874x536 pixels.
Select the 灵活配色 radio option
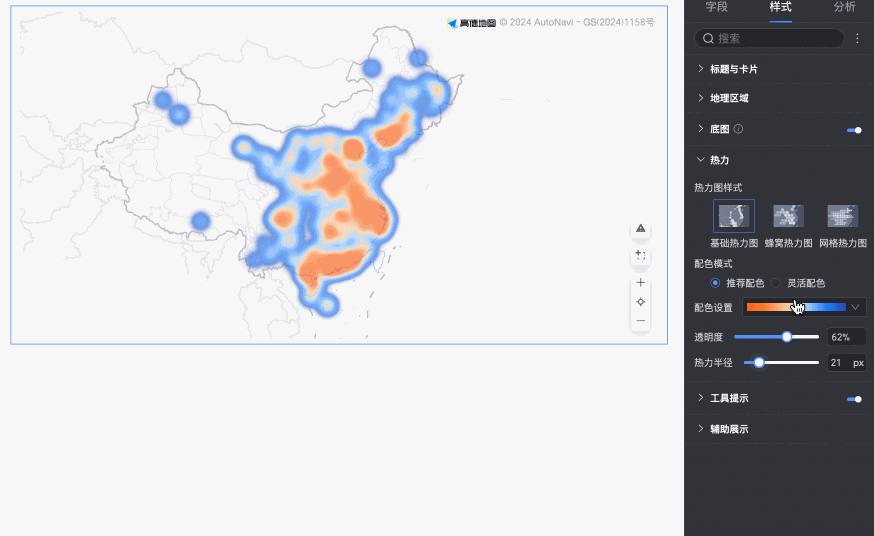(775, 283)
